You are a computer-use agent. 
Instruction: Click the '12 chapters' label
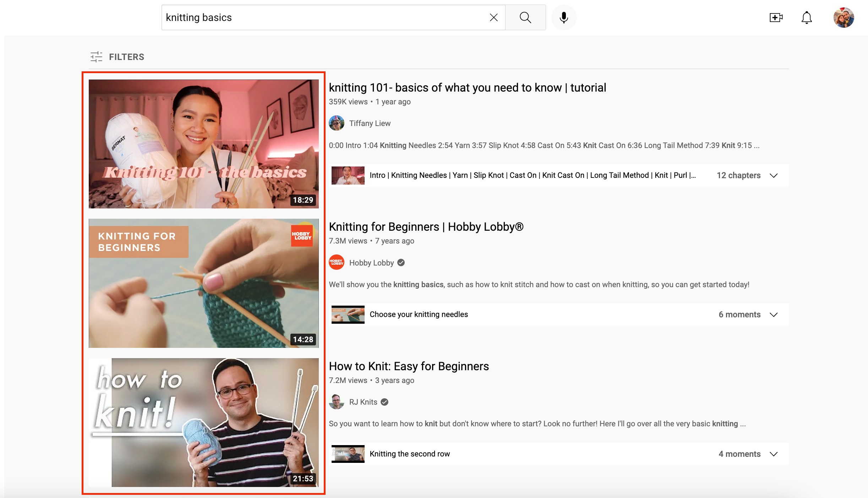[x=738, y=175]
